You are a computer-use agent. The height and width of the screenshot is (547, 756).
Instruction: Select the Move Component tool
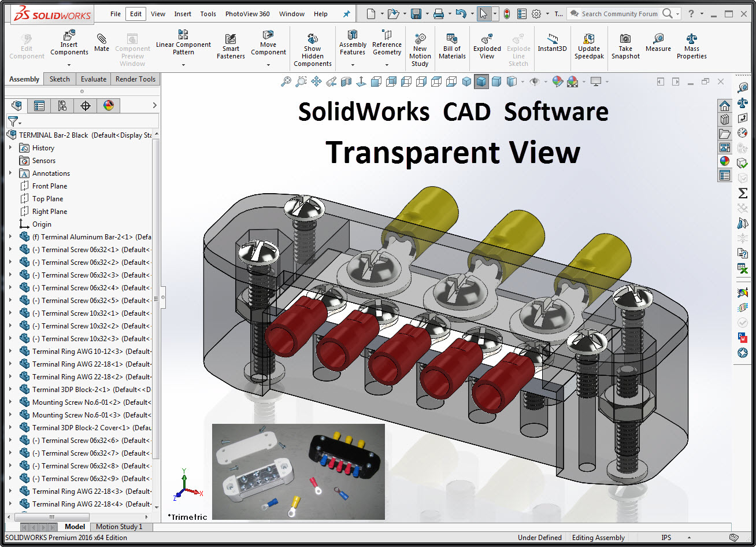(x=268, y=43)
